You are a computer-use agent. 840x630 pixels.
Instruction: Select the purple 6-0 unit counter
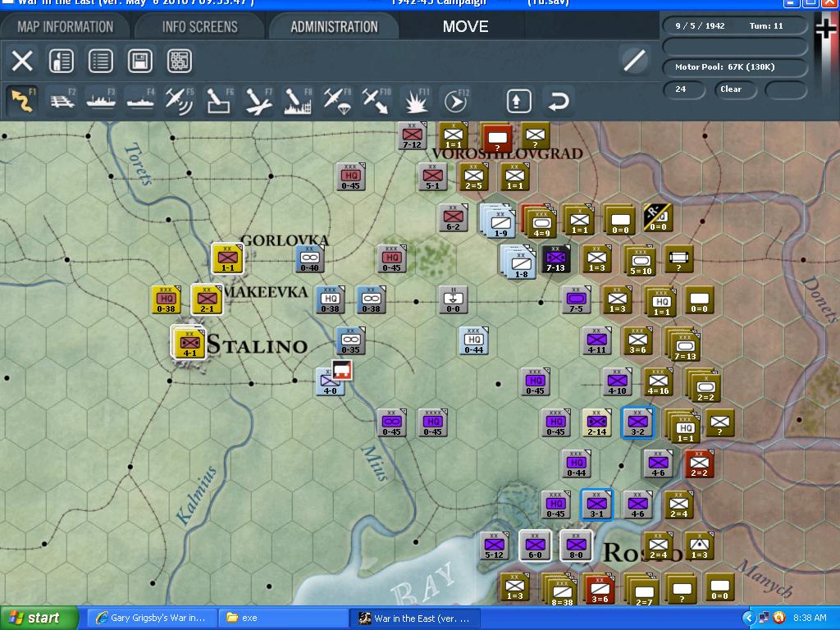535,546
